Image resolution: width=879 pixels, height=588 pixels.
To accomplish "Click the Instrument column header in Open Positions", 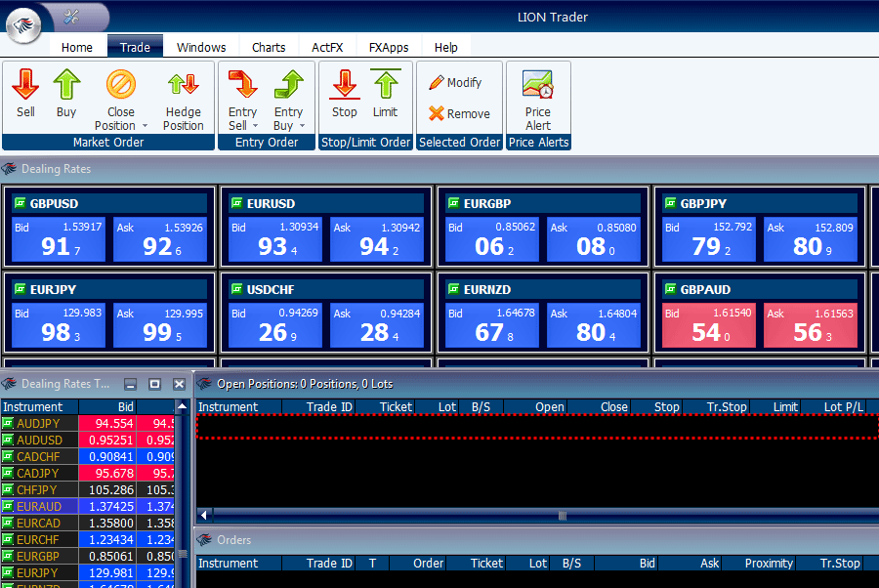I will coord(239,407).
